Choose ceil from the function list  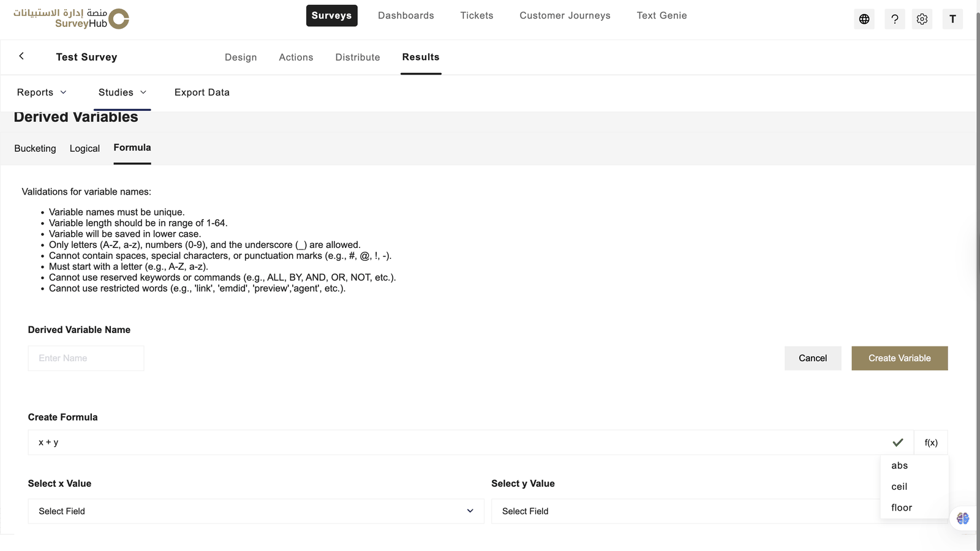pyautogui.click(x=914, y=487)
